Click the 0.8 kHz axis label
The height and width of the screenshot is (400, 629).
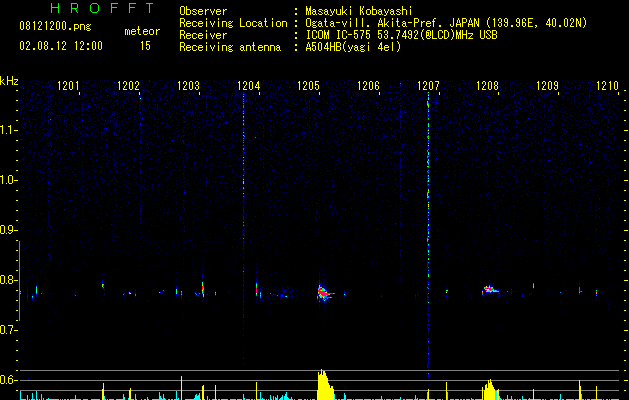8,280
